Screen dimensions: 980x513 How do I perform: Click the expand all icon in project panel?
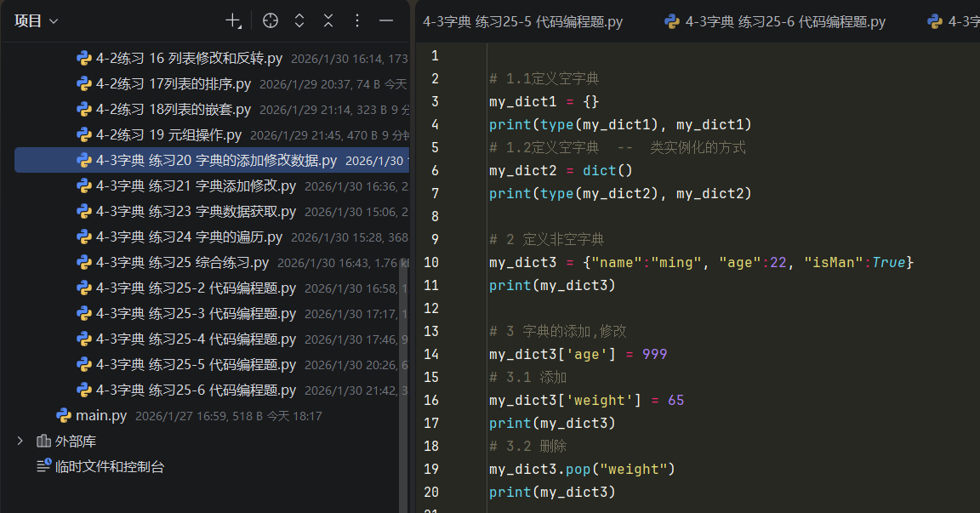[x=299, y=20]
